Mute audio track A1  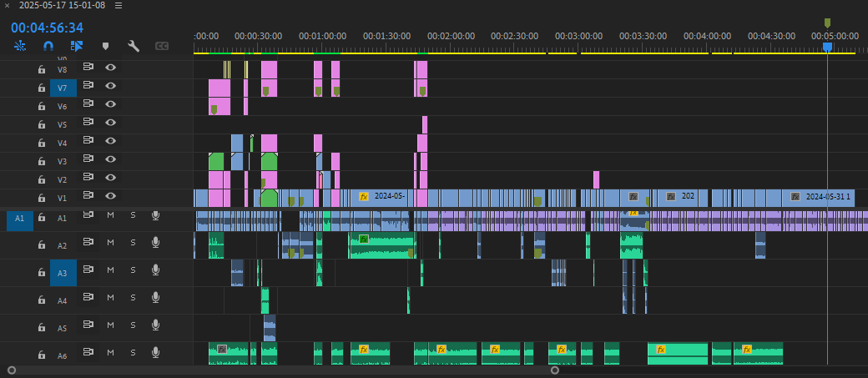point(110,214)
